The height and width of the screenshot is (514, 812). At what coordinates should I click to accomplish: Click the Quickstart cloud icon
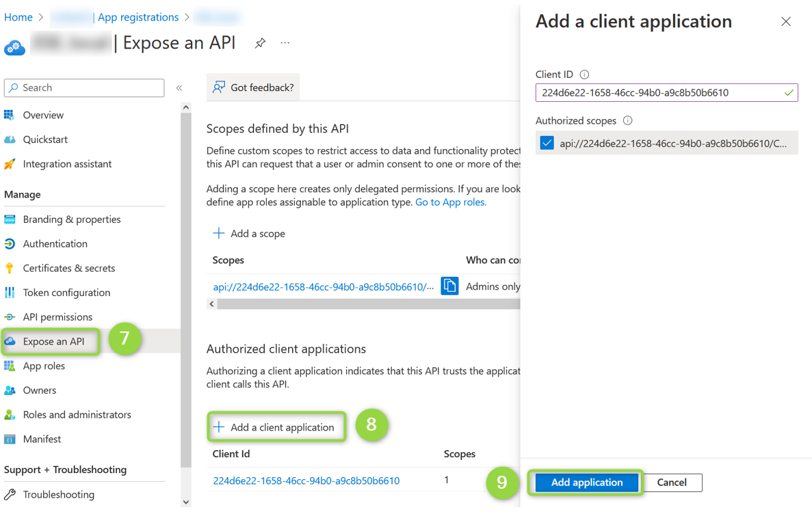(10, 139)
